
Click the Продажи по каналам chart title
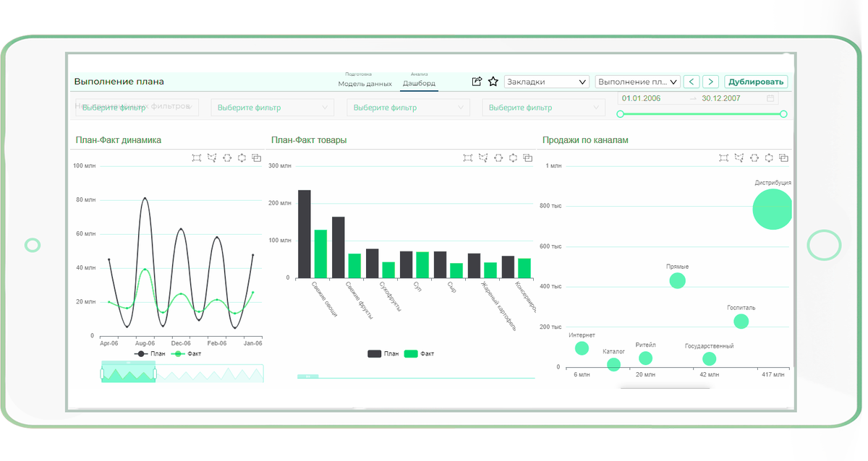coord(586,140)
